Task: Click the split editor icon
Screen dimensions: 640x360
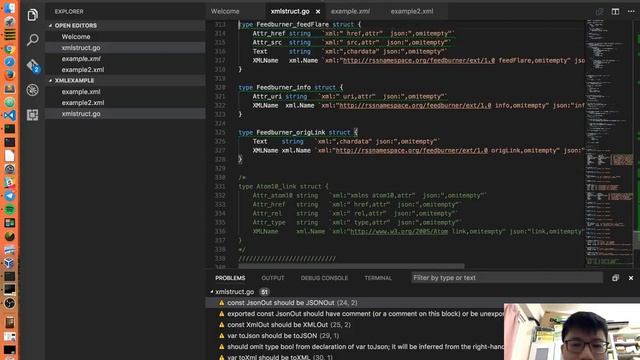Action: (x=615, y=11)
